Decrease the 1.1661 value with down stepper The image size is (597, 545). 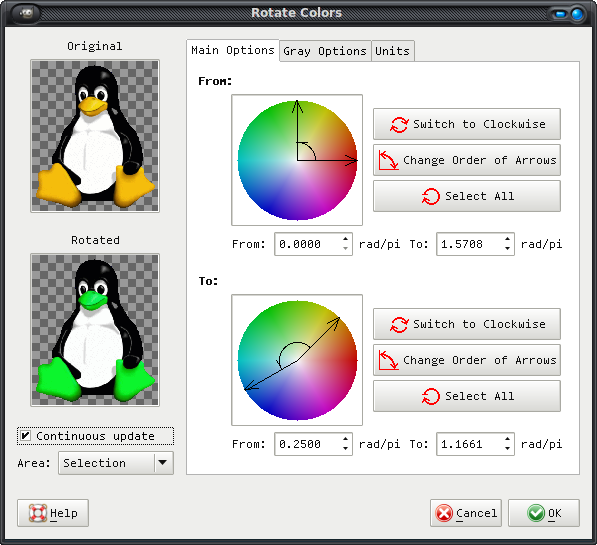(x=507, y=449)
